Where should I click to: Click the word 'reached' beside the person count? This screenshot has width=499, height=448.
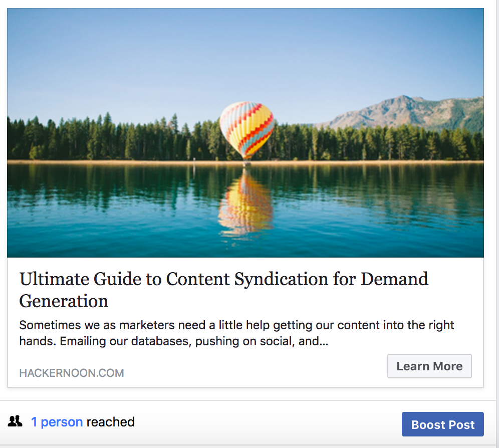[x=110, y=422]
